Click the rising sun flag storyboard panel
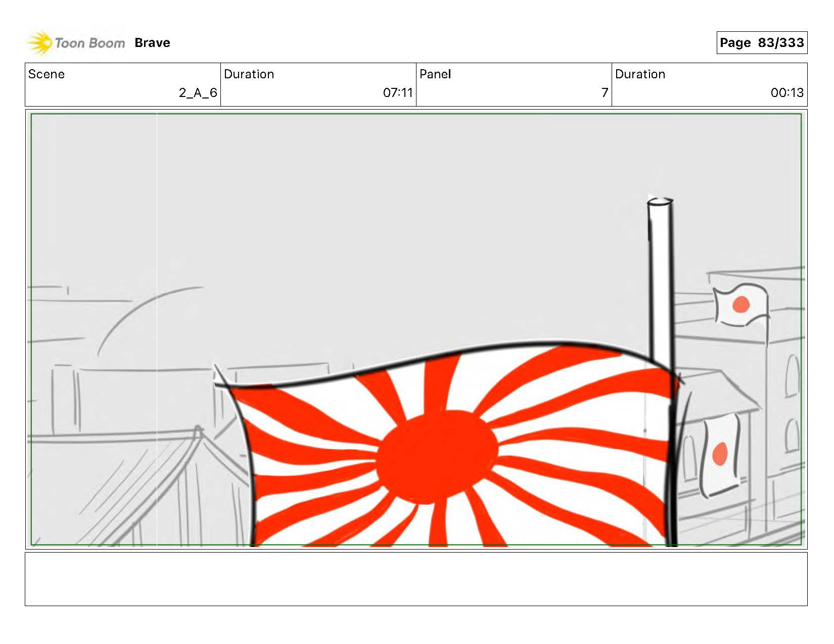834x644 pixels. tap(416, 329)
